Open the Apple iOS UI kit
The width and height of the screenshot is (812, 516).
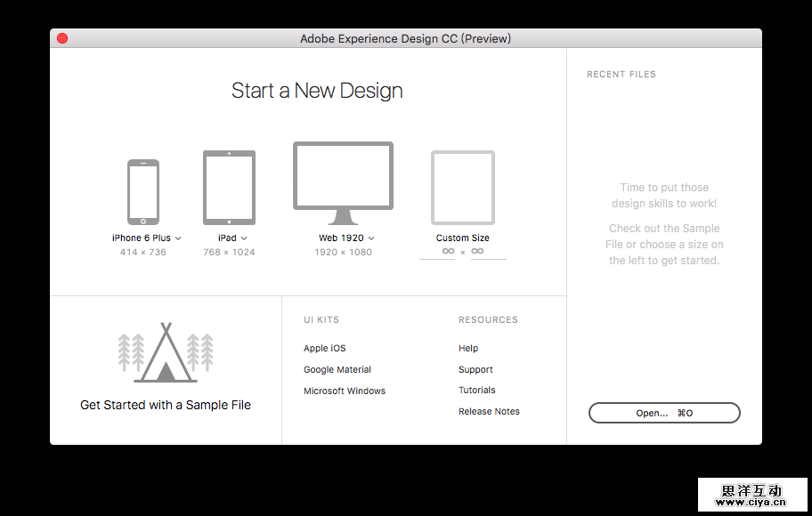coord(324,349)
